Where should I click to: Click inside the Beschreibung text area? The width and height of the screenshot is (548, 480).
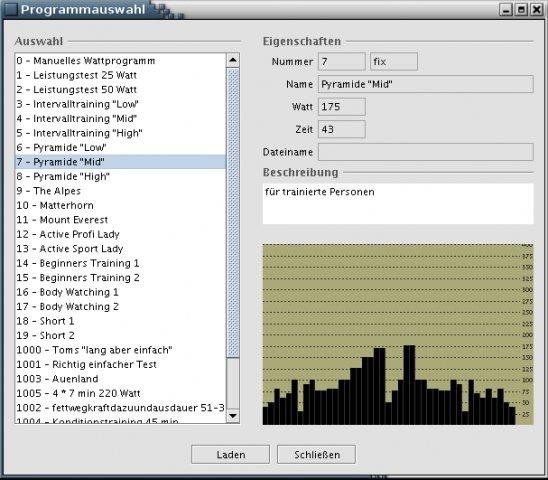398,203
